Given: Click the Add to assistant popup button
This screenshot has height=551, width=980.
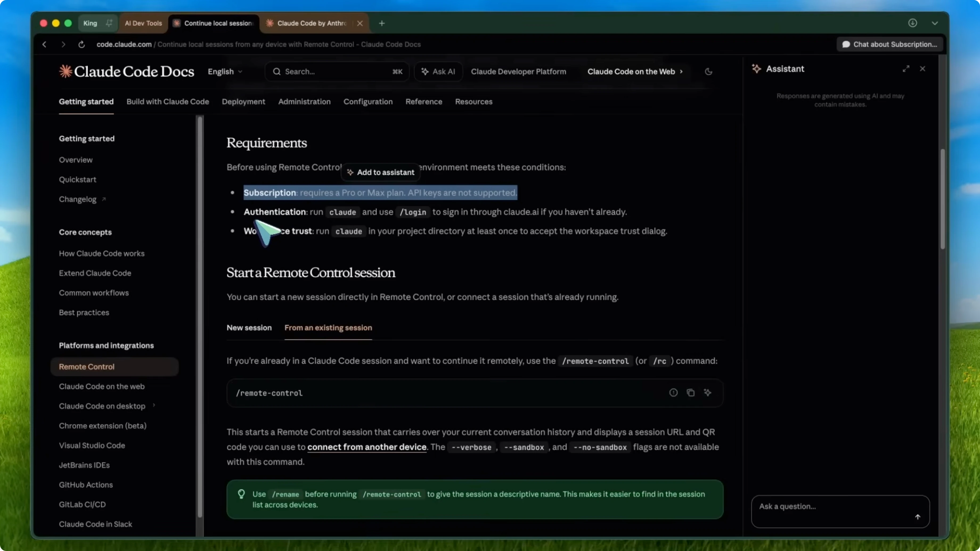Looking at the screenshot, I should tap(381, 172).
